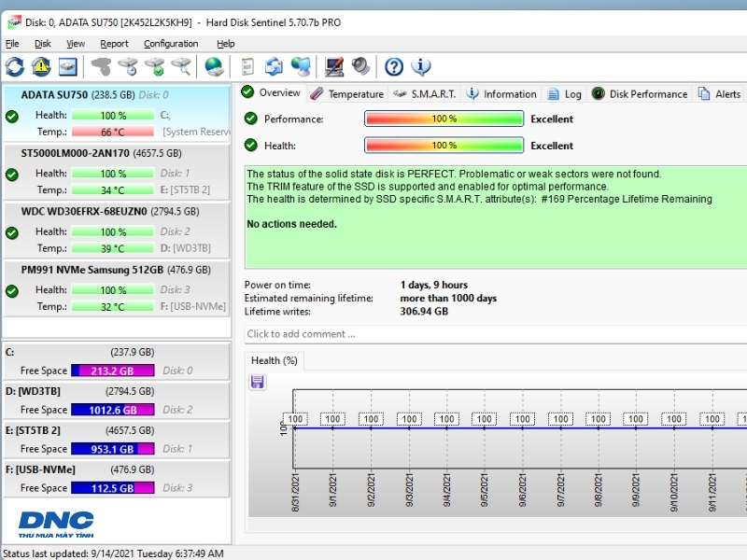This screenshot has height=560, width=747.
Task: Click the Refresh arrows icon in the toolbar
Action: coord(15,66)
